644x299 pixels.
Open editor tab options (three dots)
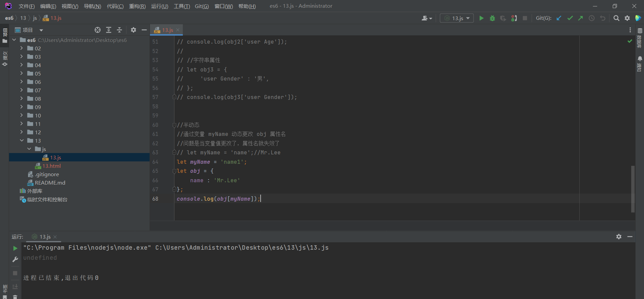(630, 30)
